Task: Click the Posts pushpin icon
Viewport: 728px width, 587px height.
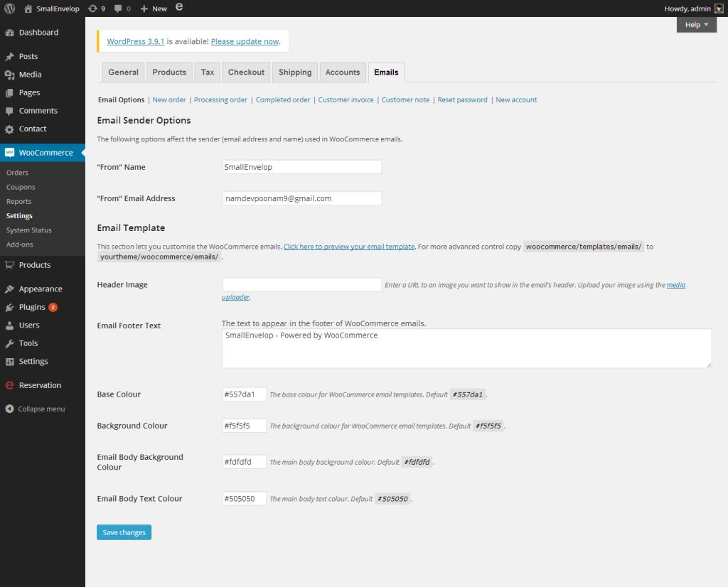Action: pyautogui.click(x=9, y=57)
